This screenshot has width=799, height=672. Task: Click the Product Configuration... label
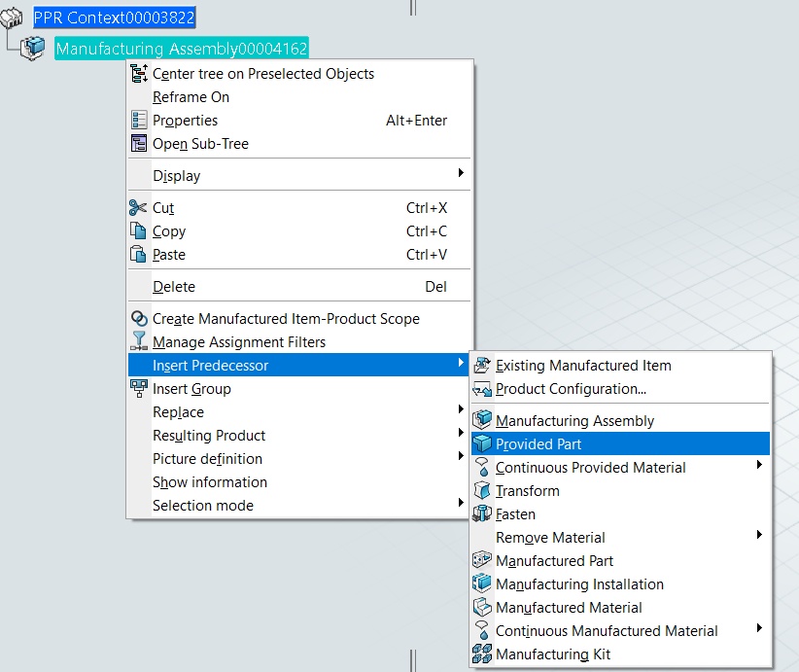coord(571,389)
